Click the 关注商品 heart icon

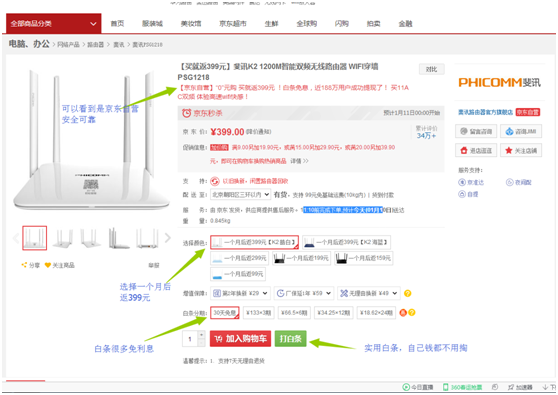pyautogui.click(x=48, y=265)
